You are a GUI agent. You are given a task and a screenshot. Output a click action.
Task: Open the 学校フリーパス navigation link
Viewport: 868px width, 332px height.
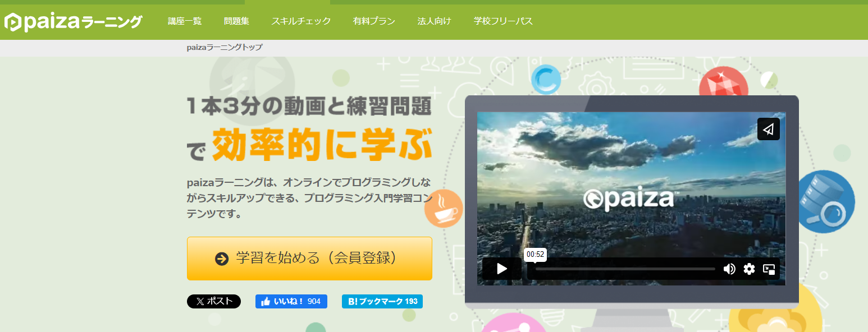coord(503,21)
